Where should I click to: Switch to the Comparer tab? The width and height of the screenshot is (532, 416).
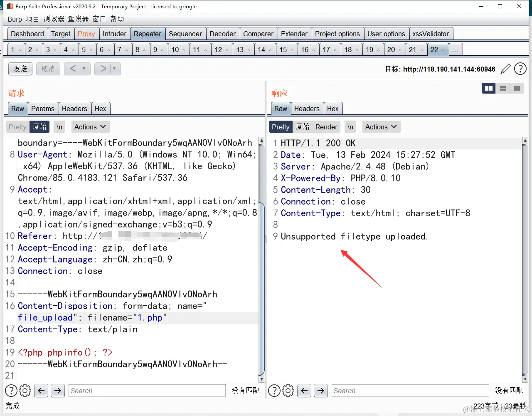[x=258, y=34]
